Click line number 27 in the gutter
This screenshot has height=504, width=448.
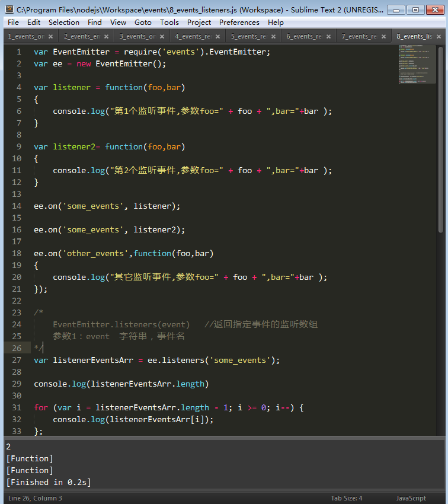click(17, 360)
